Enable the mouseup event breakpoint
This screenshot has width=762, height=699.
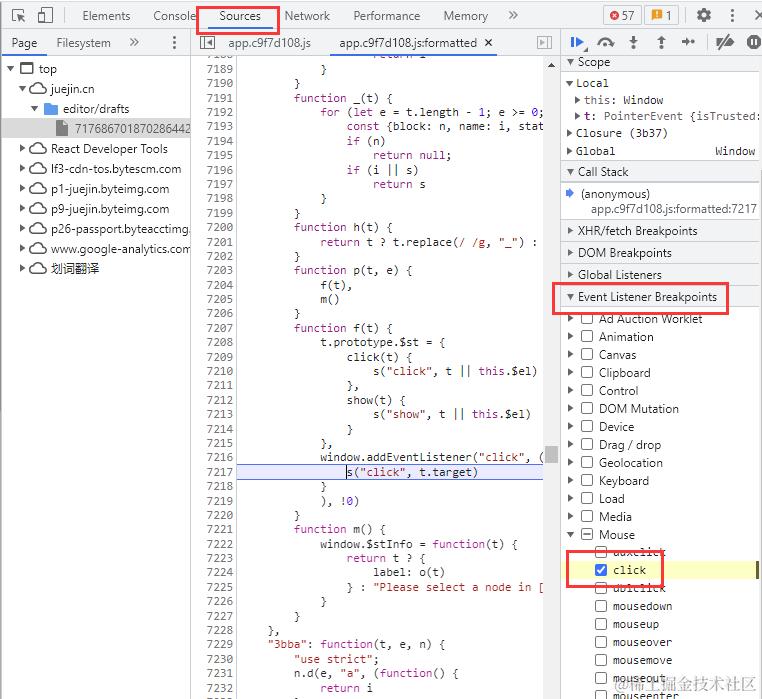[601, 624]
